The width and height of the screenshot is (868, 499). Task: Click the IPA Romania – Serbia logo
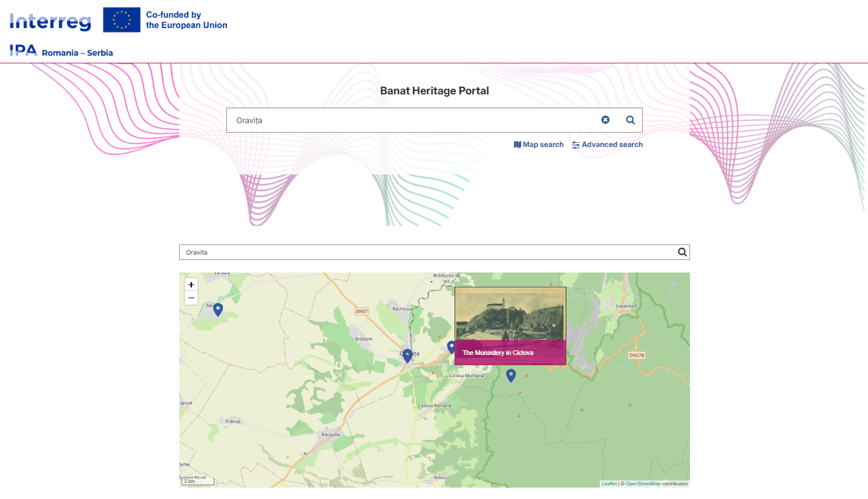click(x=61, y=51)
